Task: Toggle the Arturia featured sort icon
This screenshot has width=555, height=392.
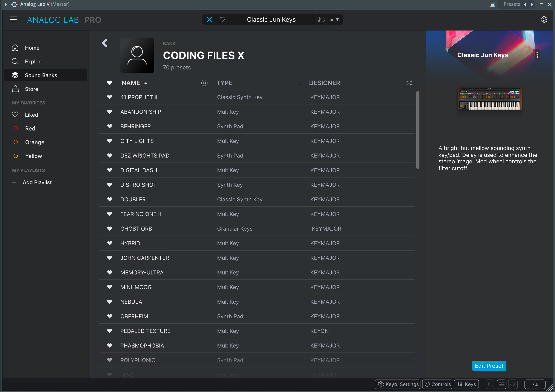Action: [204, 83]
